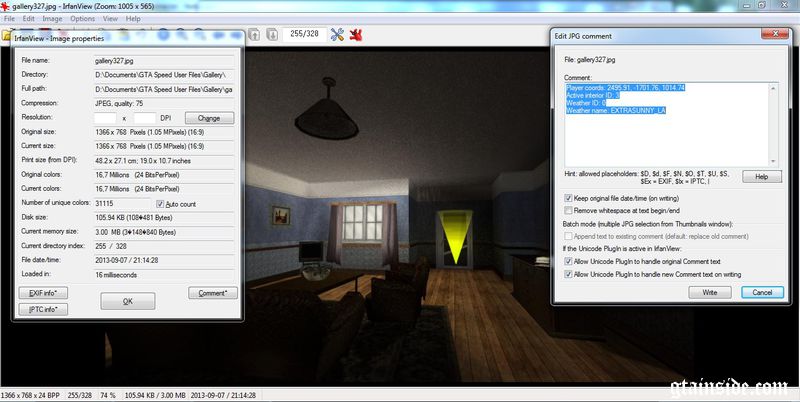Toggle Remove whitespace at text begin/end
The width and height of the screenshot is (800, 402).
(x=568, y=211)
